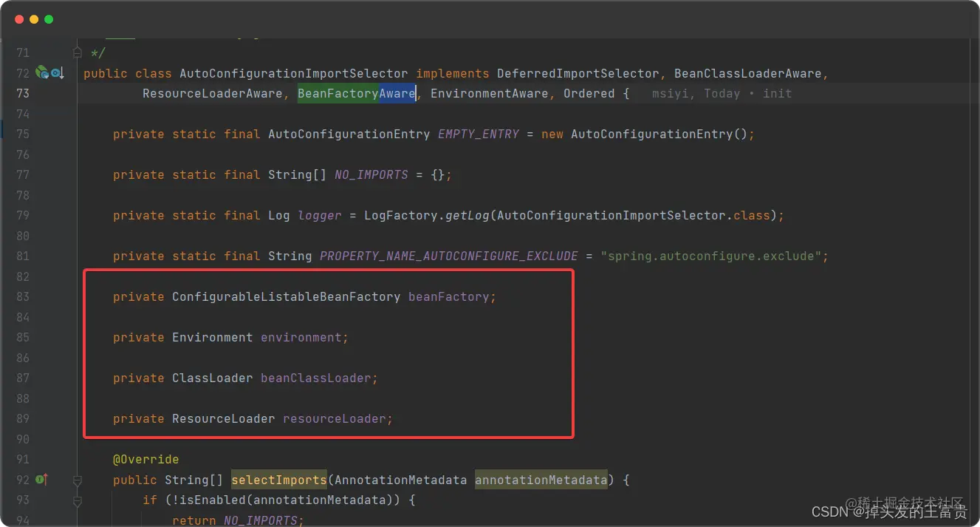980x527 pixels.
Task: Click the 'new AutoConfigurationEntry()' constructor call
Action: point(644,135)
